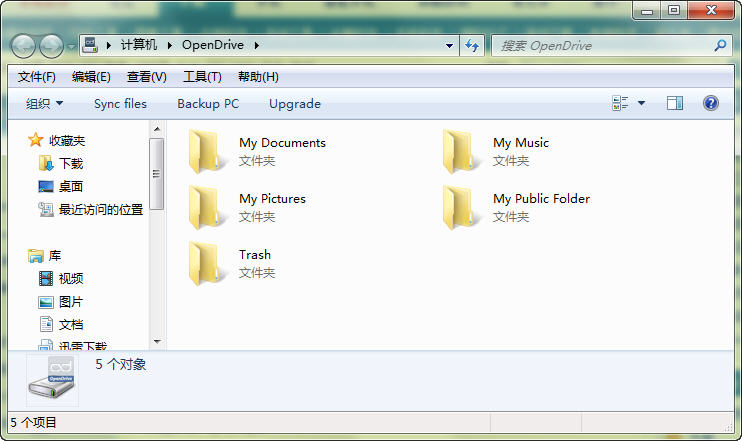Click the Sync files button
The image size is (742, 441).
tap(120, 103)
